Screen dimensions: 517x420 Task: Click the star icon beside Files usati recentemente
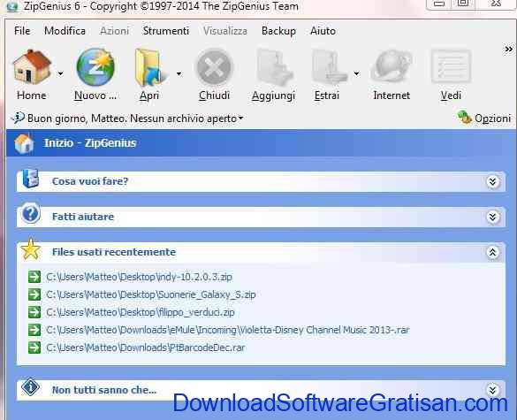coord(31,249)
